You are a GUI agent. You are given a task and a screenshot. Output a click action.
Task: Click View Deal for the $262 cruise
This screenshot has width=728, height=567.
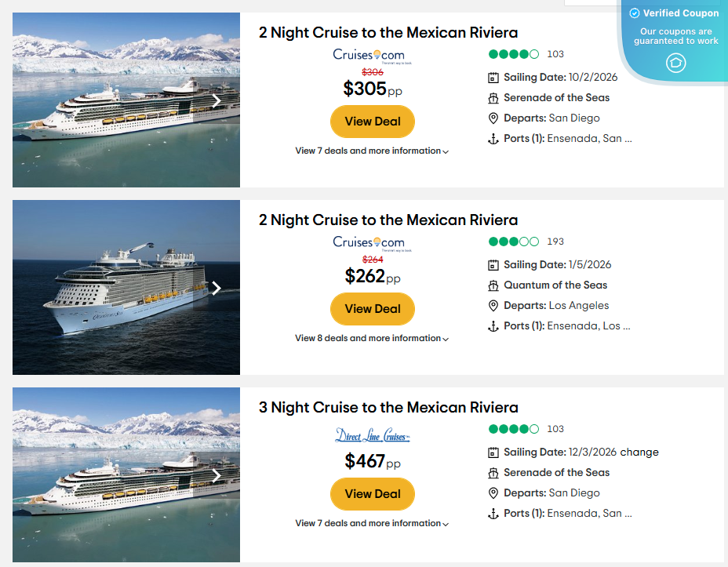(x=373, y=309)
